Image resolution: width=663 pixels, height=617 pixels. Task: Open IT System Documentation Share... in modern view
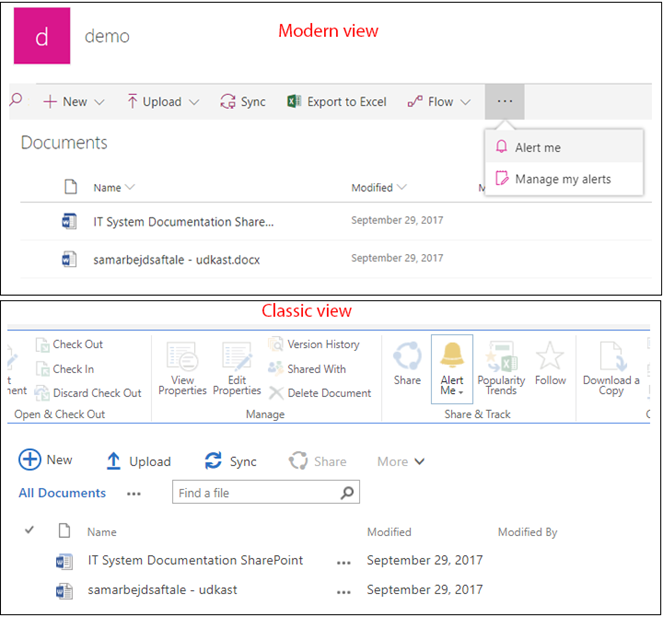(x=184, y=222)
